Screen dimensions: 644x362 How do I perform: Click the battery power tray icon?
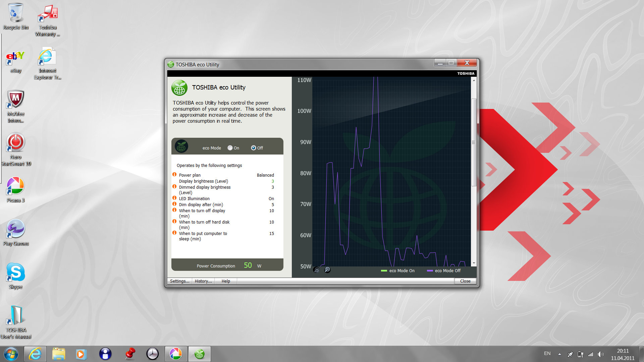(581, 354)
